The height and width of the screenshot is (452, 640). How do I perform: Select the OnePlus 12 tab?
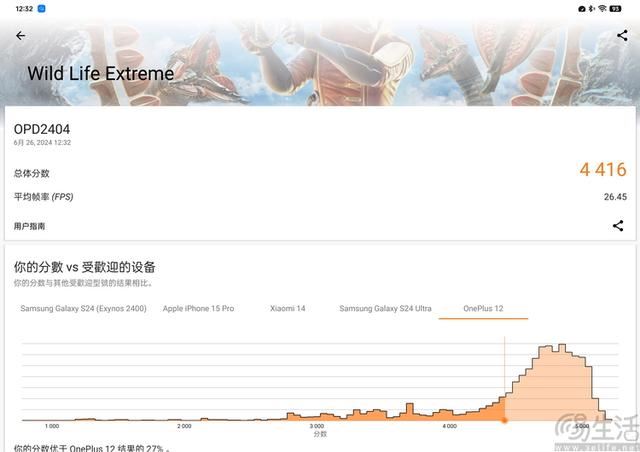[x=483, y=308]
